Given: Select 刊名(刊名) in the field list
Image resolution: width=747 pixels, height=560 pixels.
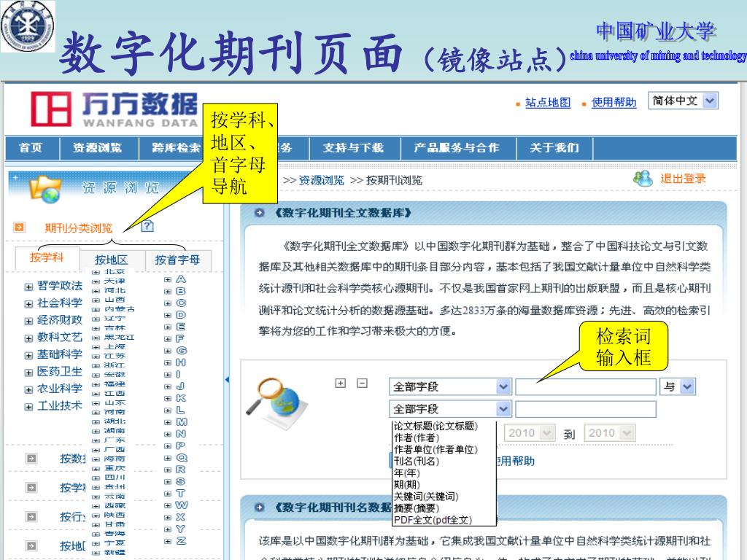Looking at the screenshot, I should click(x=417, y=461).
